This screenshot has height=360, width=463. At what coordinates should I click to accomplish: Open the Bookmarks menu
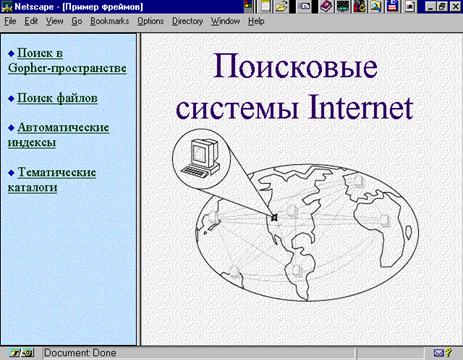coord(110,21)
